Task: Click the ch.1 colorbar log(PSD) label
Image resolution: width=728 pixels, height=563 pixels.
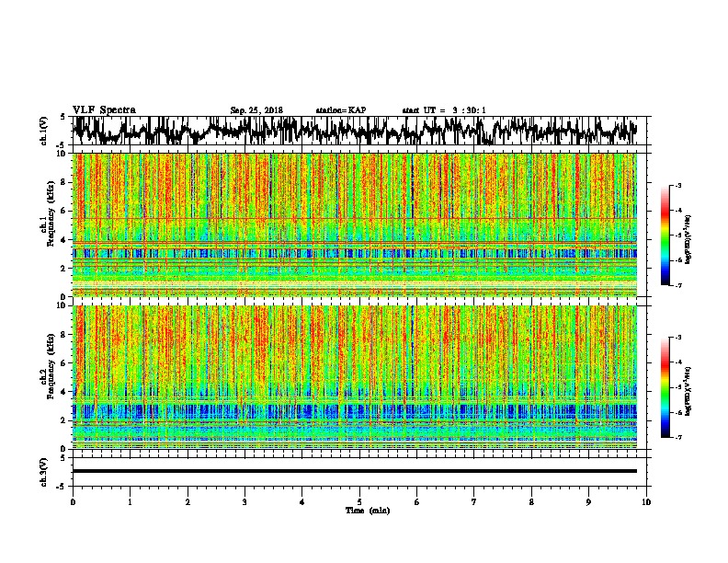Action: [x=688, y=240]
